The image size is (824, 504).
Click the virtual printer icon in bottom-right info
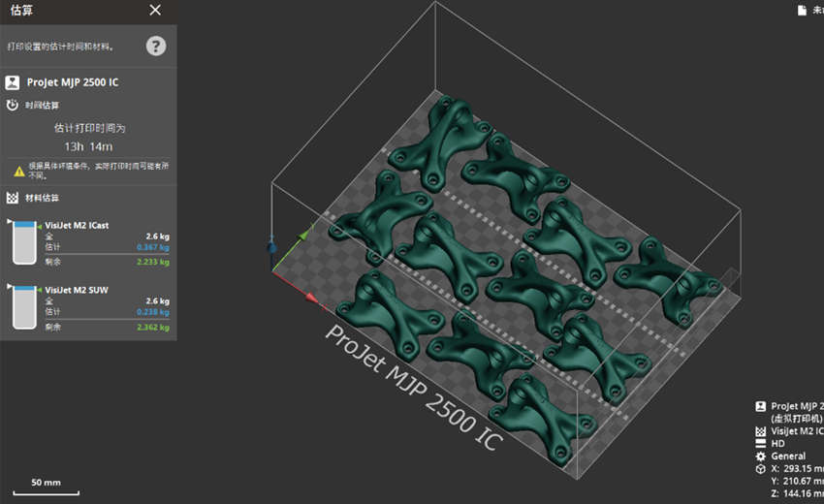(760, 406)
